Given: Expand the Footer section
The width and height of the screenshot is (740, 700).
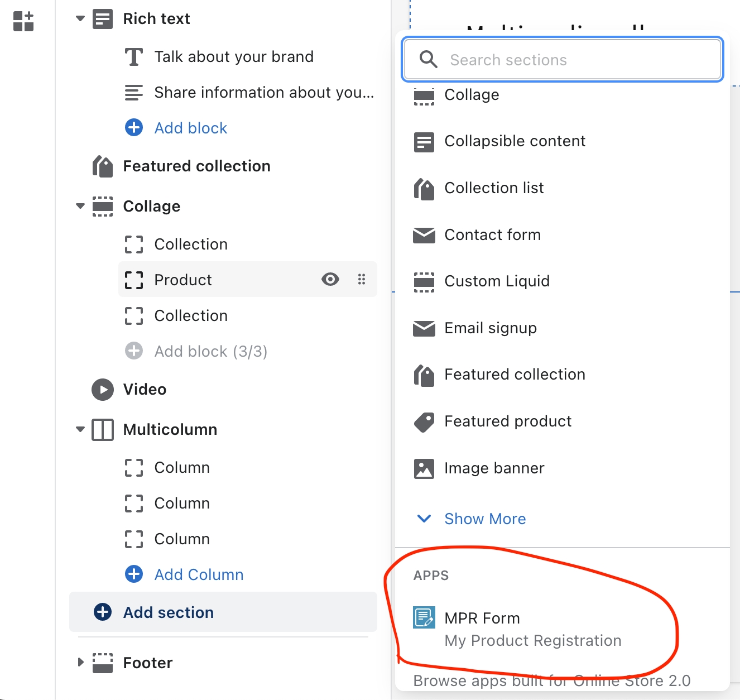Looking at the screenshot, I should [80, 663].
